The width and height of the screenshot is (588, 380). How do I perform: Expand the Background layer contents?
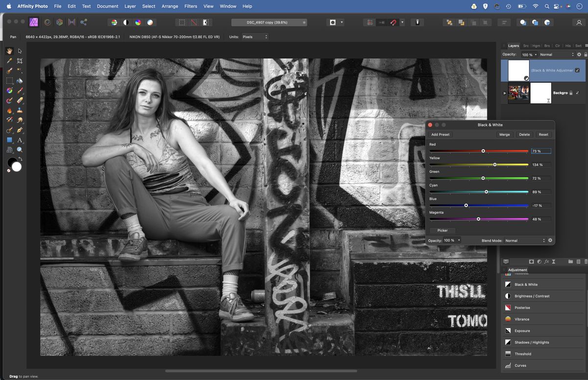tap(504, 93)
